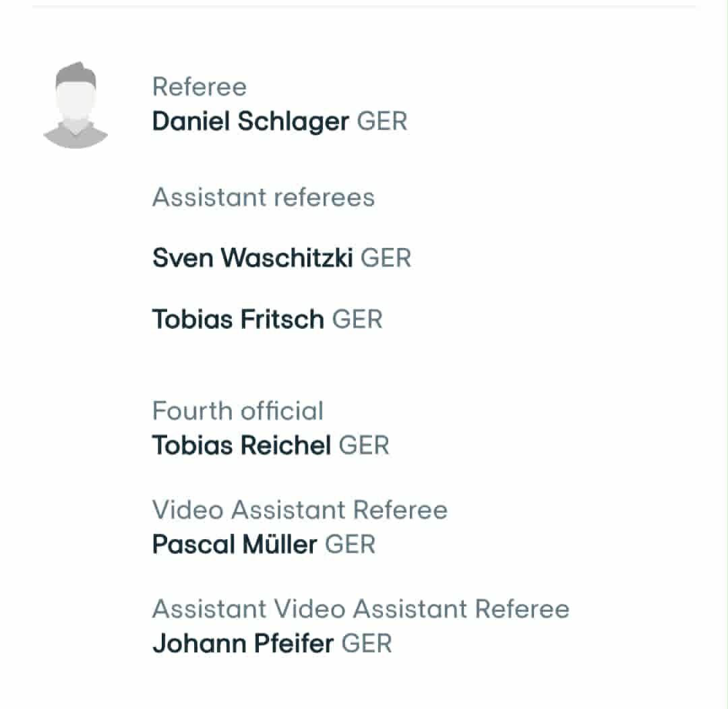728x709 pixels.
Task: Click GER beside Tobias Fritsch
Action: point(357,319)
